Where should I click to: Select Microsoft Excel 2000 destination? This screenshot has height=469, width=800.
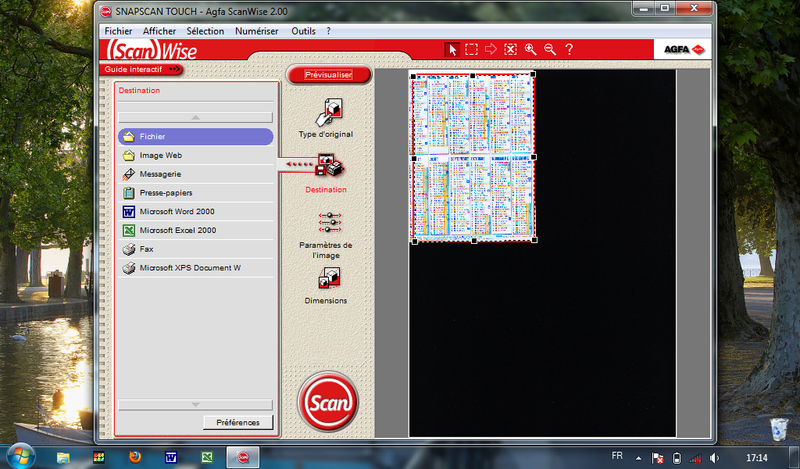tap(195, 230)
